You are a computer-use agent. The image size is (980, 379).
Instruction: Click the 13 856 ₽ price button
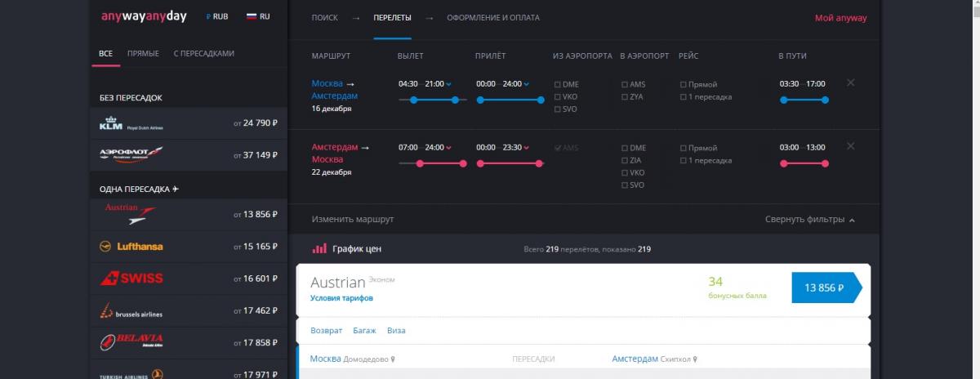coord(826,288)
